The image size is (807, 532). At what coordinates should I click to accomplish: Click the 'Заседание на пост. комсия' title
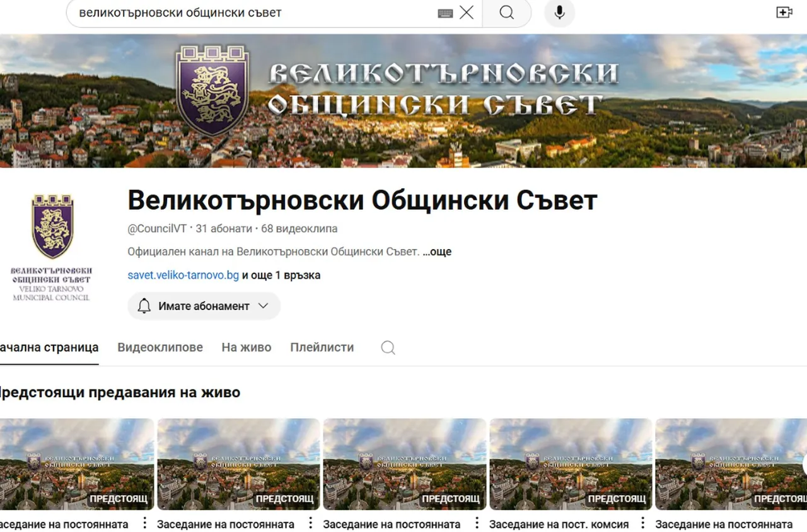(559, 524)
